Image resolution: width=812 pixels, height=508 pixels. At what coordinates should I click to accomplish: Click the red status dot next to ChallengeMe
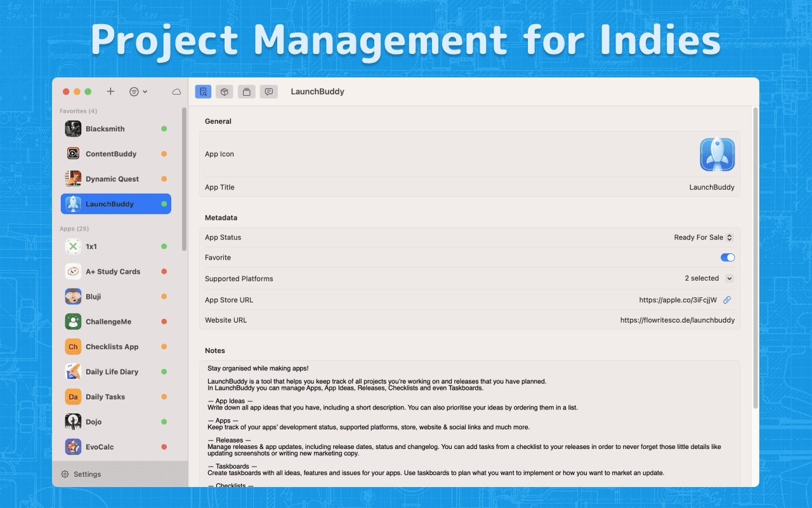point(164,321)
